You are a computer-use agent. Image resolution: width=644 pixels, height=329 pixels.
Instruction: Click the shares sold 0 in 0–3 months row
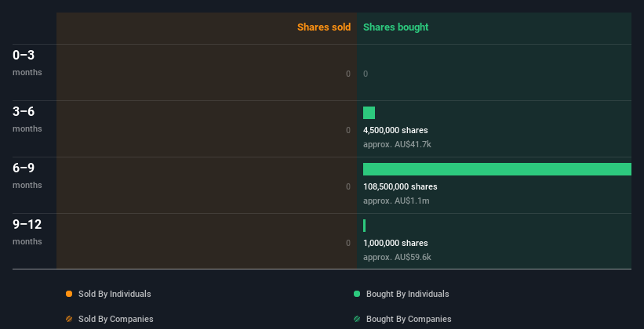pos(348,74)
